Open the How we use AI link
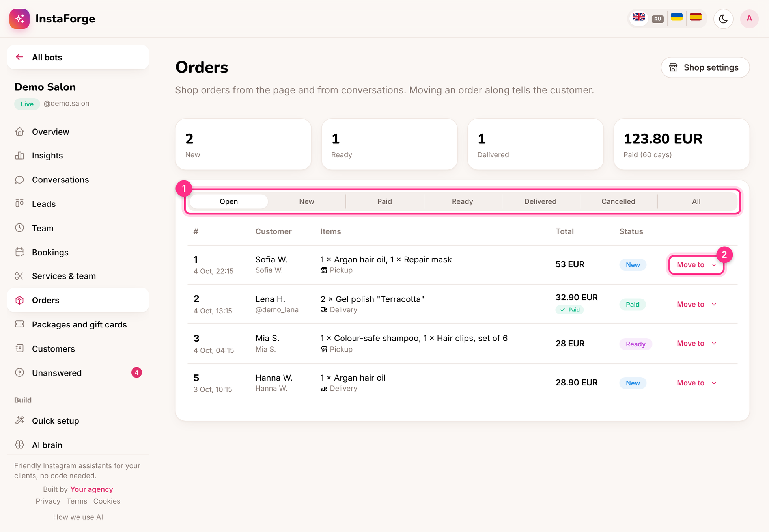This screenshot has height=532, width=769. (78, 517)
